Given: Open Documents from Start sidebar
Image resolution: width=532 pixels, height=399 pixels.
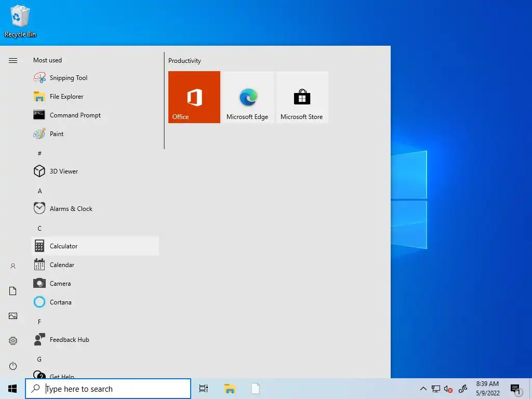Looking at the screenshot, I should coord(13,291).
